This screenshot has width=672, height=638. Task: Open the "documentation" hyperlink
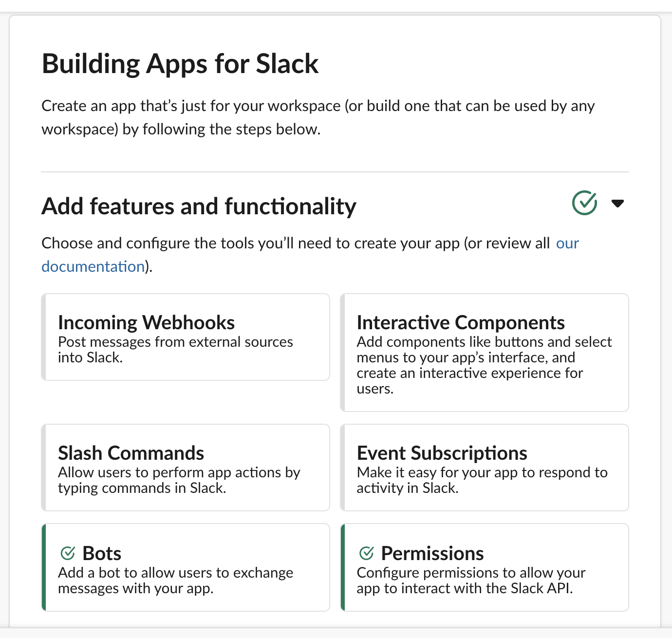(93, 266)
